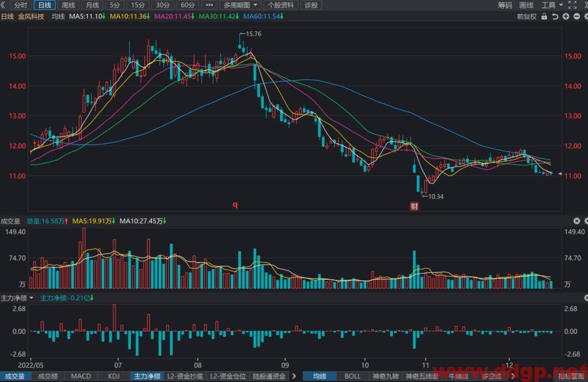Image resolution: width=588 pixels, height=382 pixels.
Task: Select the MACD indicator tab
Action: click(81, 376)
